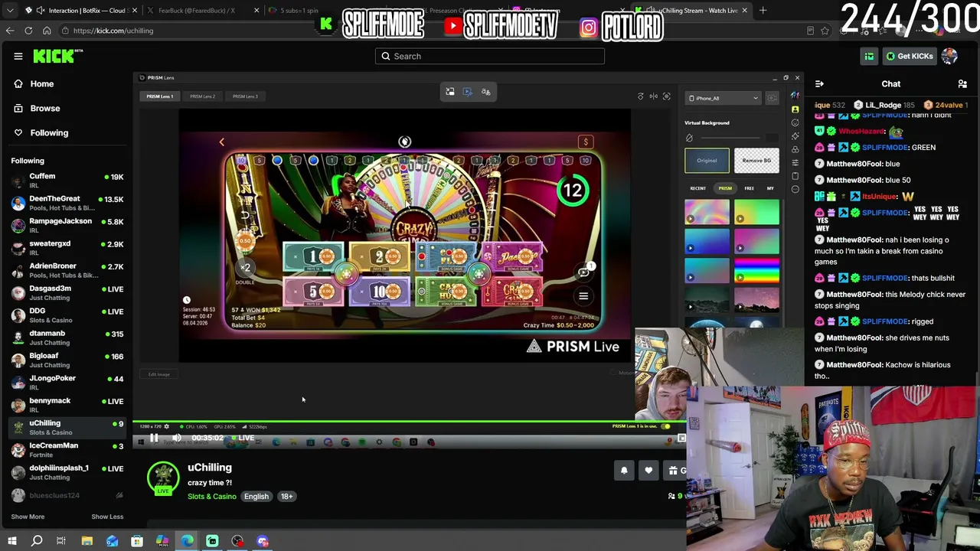Open PRISM resolution settings gear
Viewport: 980px width, 551px height.
click(167, 426)
